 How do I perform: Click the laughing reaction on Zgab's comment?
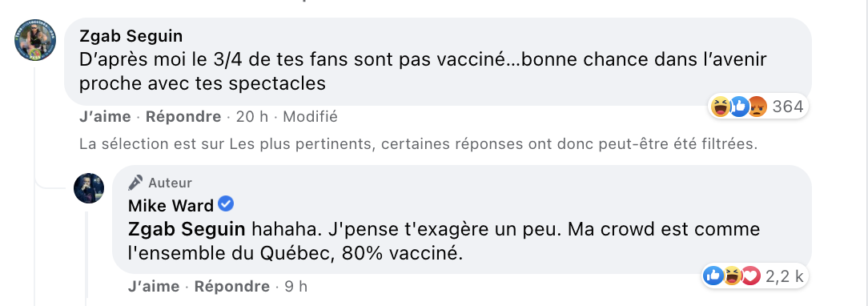pos(720,107)
